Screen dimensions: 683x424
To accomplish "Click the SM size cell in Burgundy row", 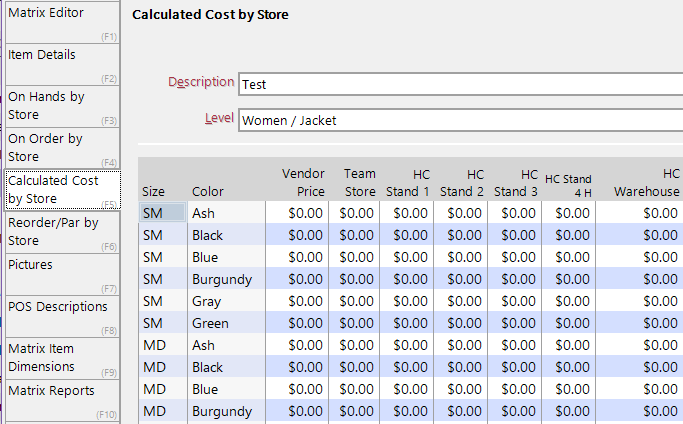I will pos(163,279).
